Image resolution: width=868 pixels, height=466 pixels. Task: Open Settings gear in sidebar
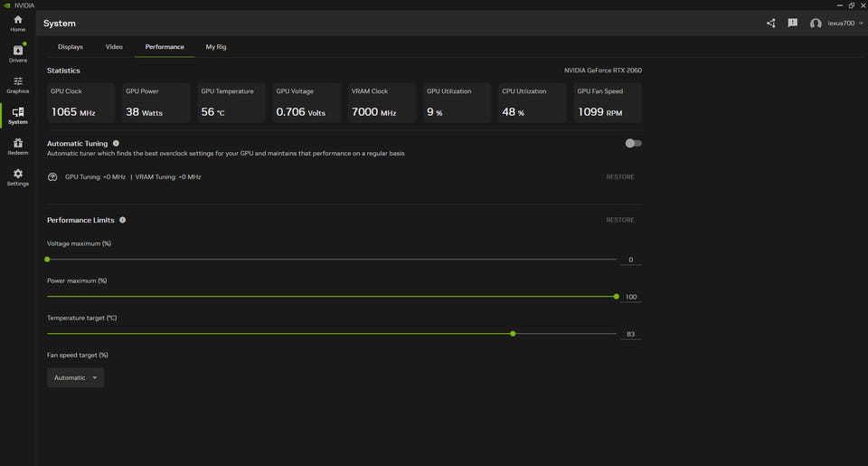click(17, 176)
